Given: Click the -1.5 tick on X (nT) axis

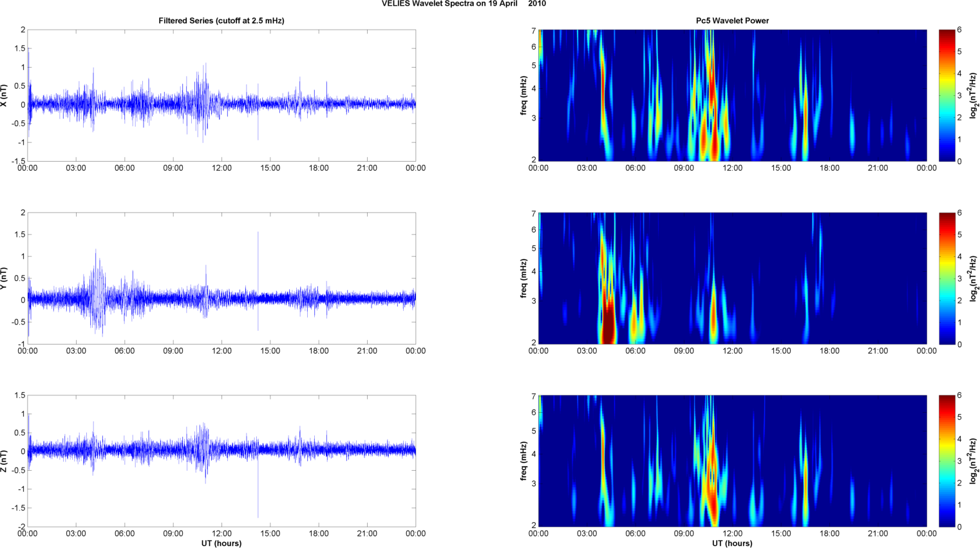Looking at the screenshot, I should point(18,161).
